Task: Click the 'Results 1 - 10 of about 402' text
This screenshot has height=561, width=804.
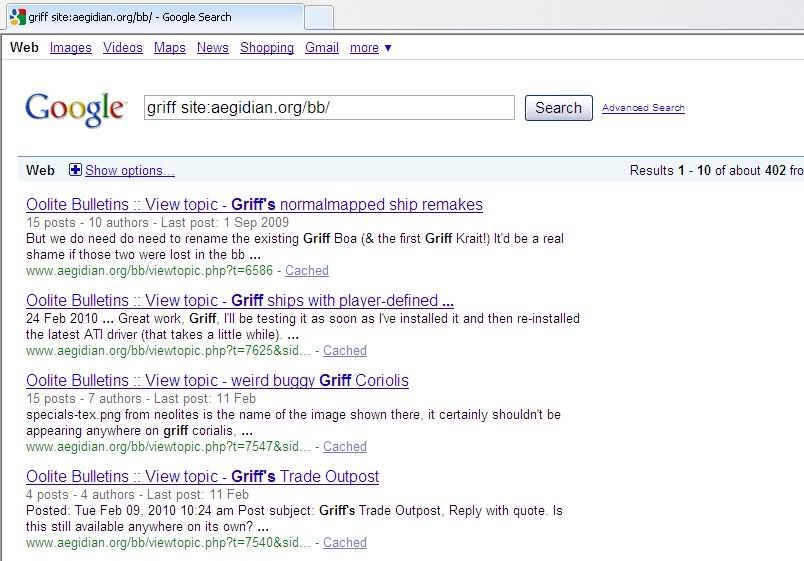Action: (x=708, y=170)
